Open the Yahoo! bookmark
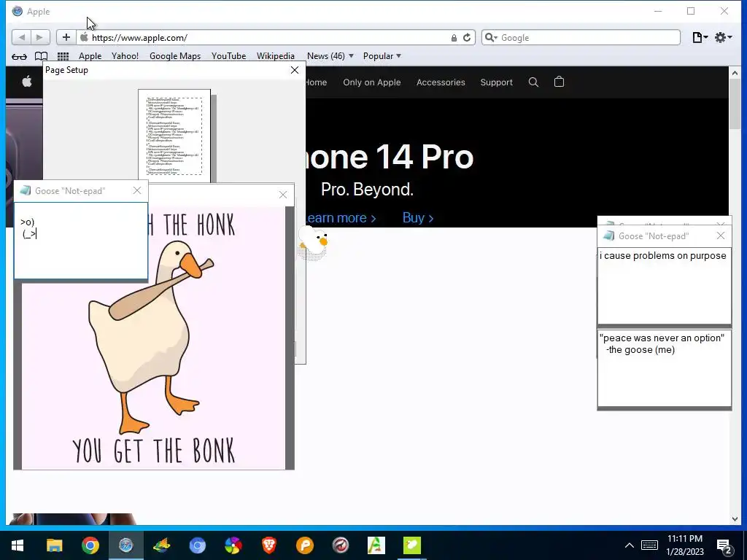 pos(125,56)
